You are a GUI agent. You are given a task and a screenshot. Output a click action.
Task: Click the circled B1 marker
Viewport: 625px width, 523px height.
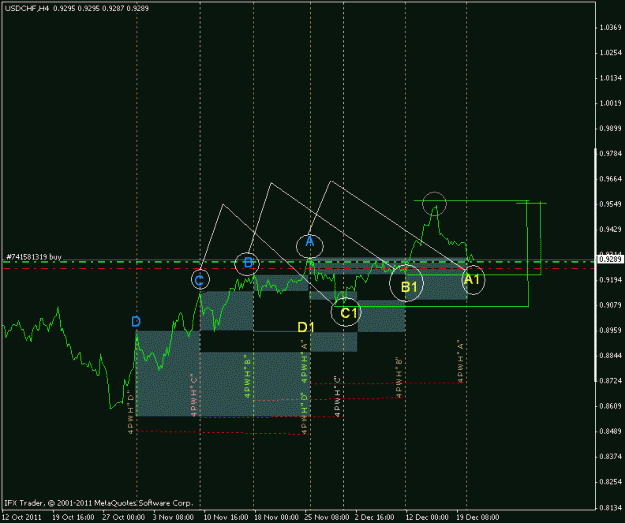pyautogui.click(x=406, y=283)
